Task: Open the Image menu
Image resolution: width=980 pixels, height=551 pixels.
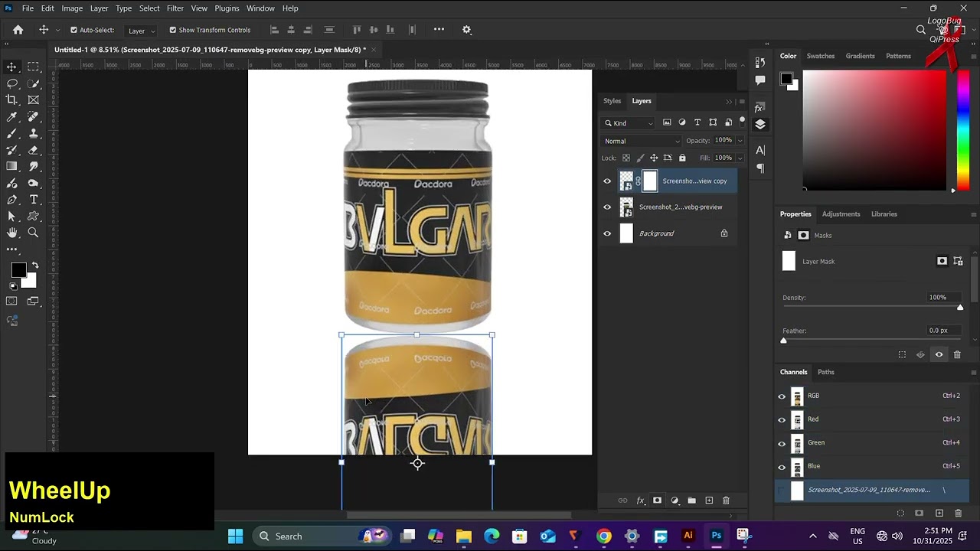Action: coord(72,8)
